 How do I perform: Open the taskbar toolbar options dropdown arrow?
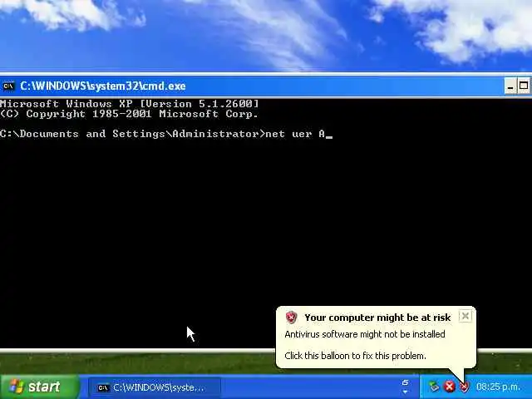click(405, 392)
